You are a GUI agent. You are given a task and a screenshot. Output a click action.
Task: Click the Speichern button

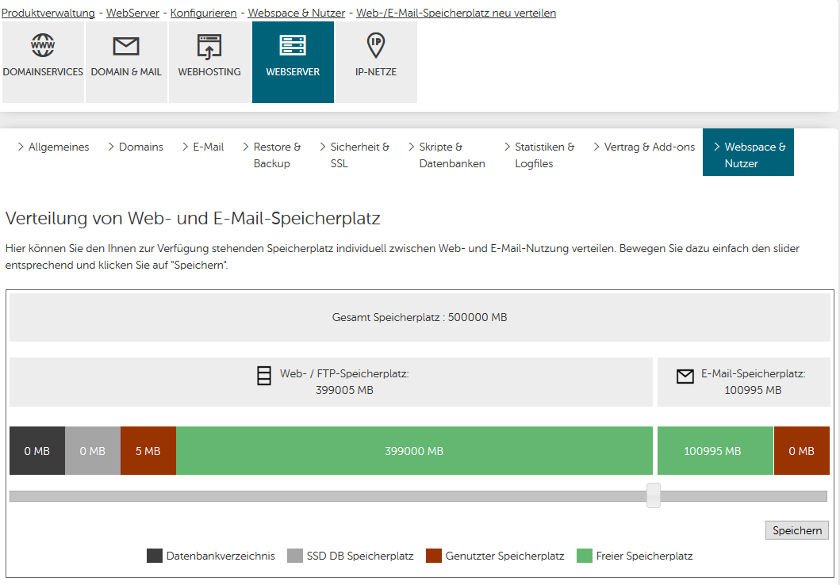tap(797, 530)
